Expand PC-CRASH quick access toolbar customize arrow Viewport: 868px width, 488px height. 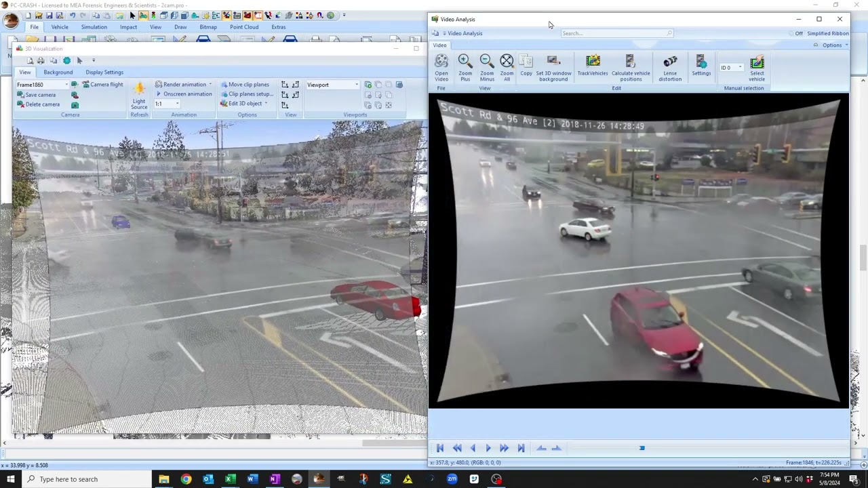click(344, 15)
